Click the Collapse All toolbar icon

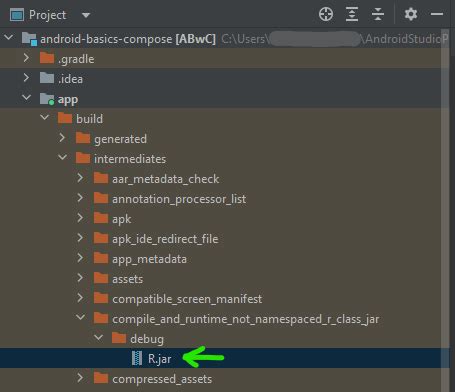(378, 14)
